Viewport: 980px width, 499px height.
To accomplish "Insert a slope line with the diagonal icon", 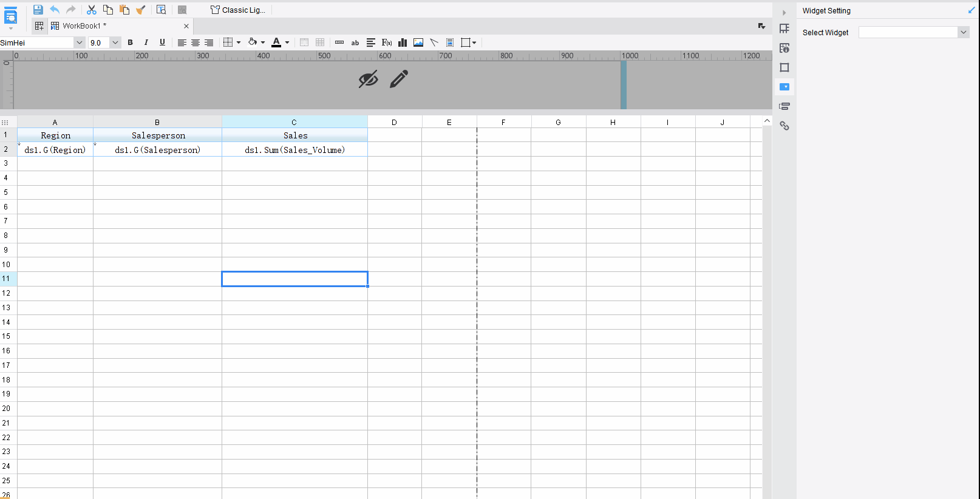I will click(434, 42).
